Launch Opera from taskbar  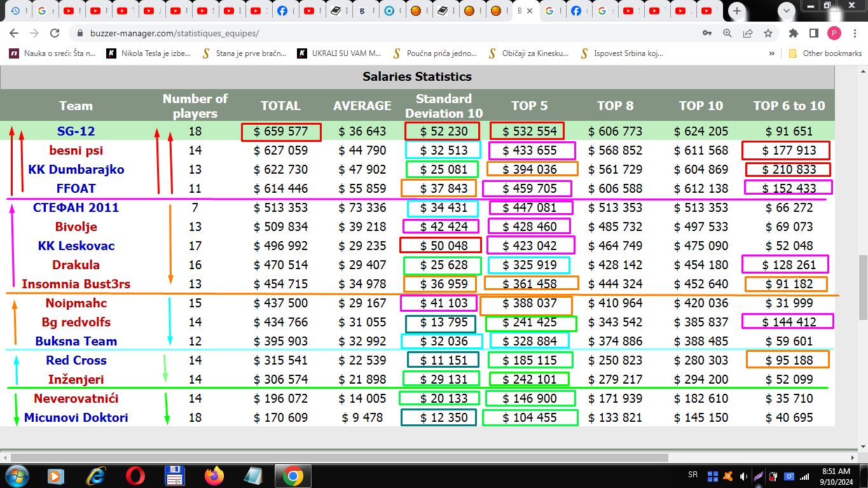coord(135,475)
